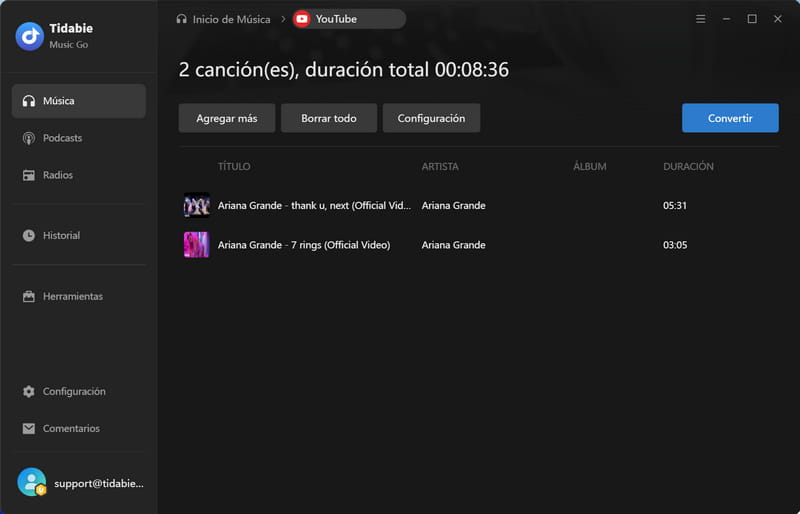Screen dimensions: 800x514
Task: Click the Tidabie Music Go logo
Action: pyautogui.click(x=30, y=36)
